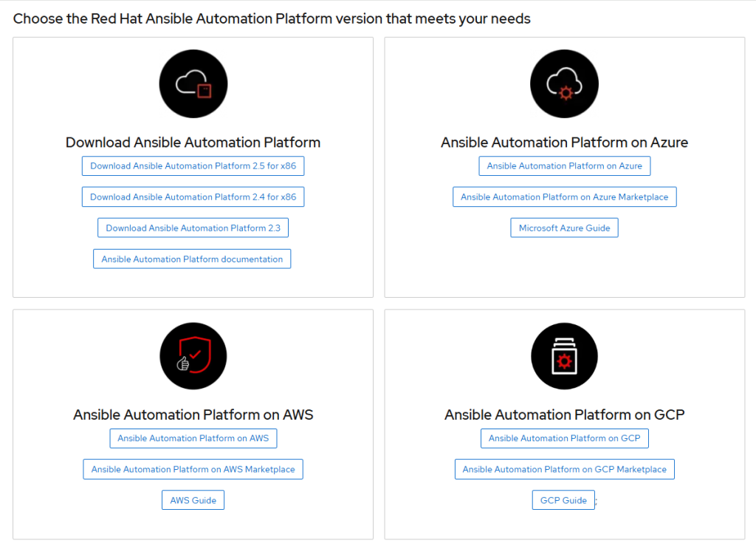The height and width of the screenshot is (546, 756).
Task: Go to GCP Marketplace listing
Action: (x=564, y=469)
